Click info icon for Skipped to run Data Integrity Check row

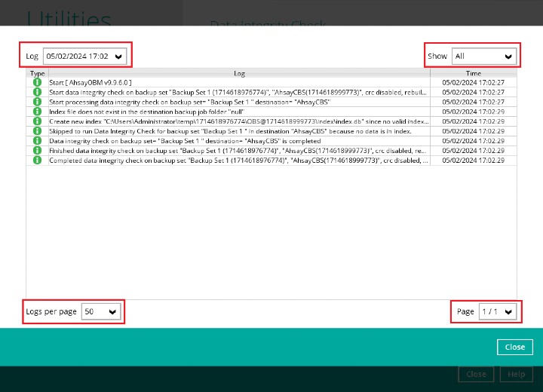(37, 131)
